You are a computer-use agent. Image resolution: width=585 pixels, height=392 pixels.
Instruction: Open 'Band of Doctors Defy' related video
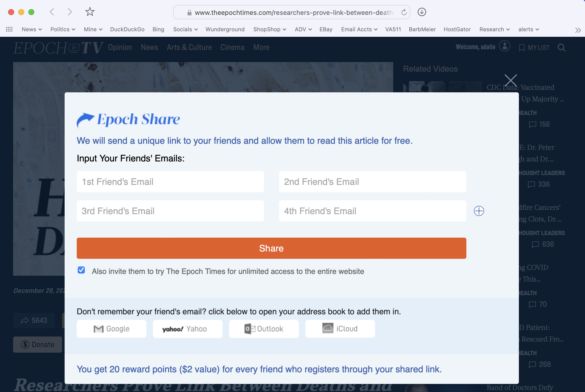[x=520, y=387]
